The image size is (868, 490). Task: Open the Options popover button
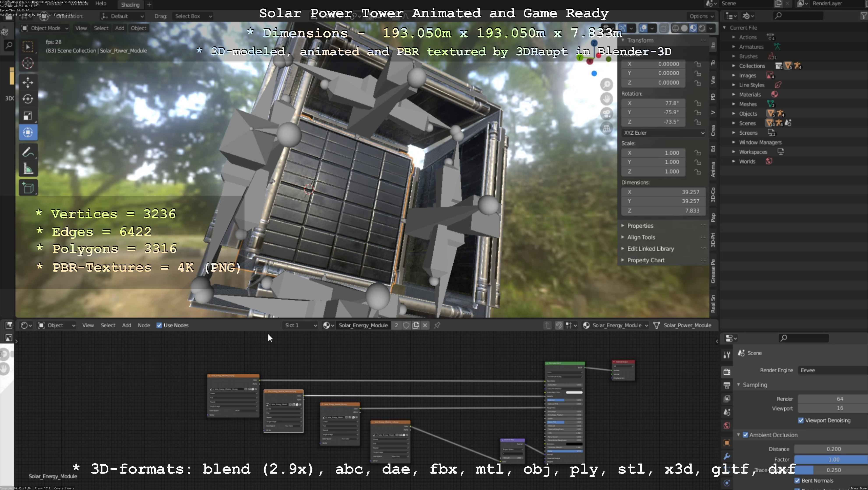pos(701,16)
